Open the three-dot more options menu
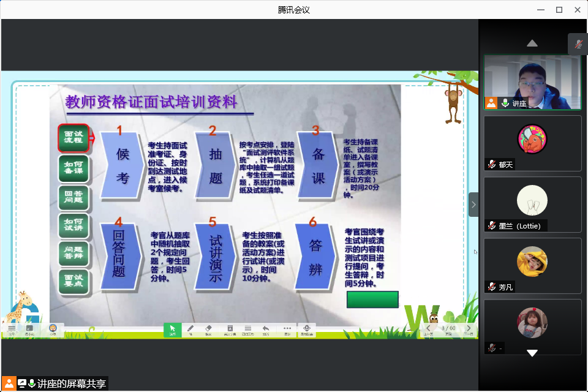The image size is (588, 392). [287, 330]
